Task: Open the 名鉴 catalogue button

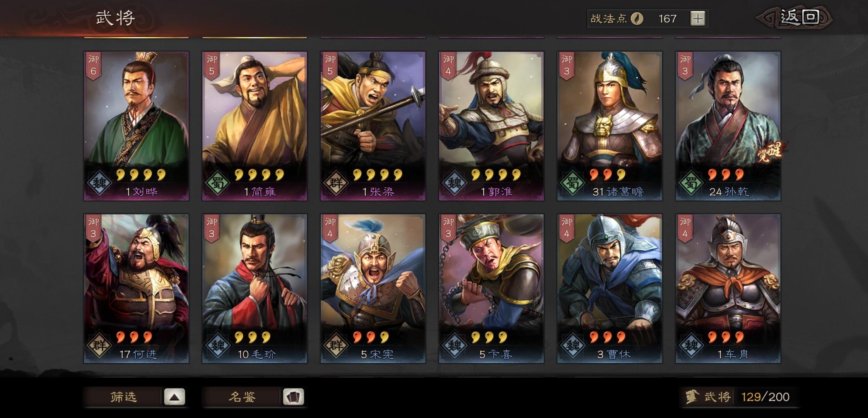Action: (242, 397)
